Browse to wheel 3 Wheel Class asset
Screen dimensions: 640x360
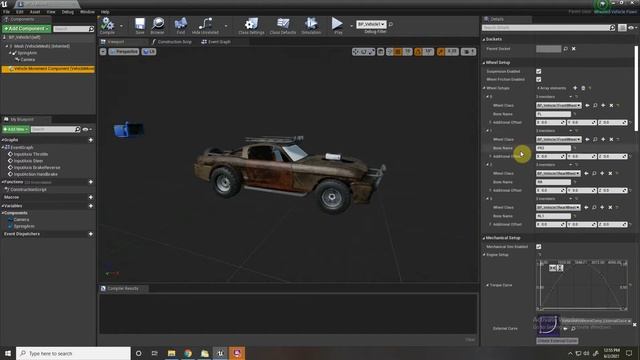pyautogui.click(x=594, y=207)
